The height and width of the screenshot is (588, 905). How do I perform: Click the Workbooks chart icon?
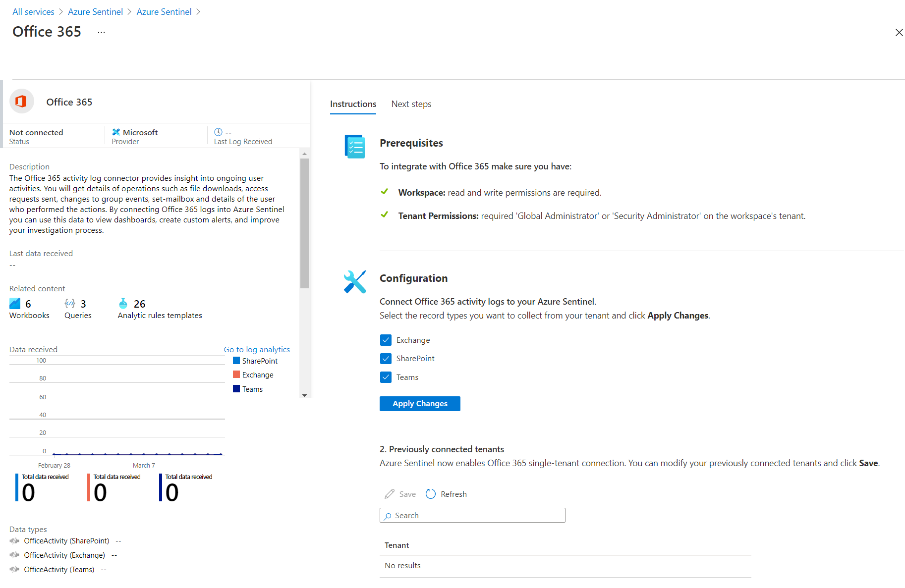click(15, 303)
